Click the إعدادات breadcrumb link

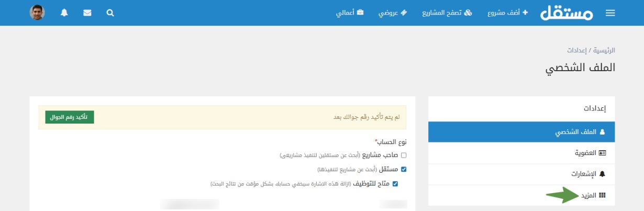576,50
